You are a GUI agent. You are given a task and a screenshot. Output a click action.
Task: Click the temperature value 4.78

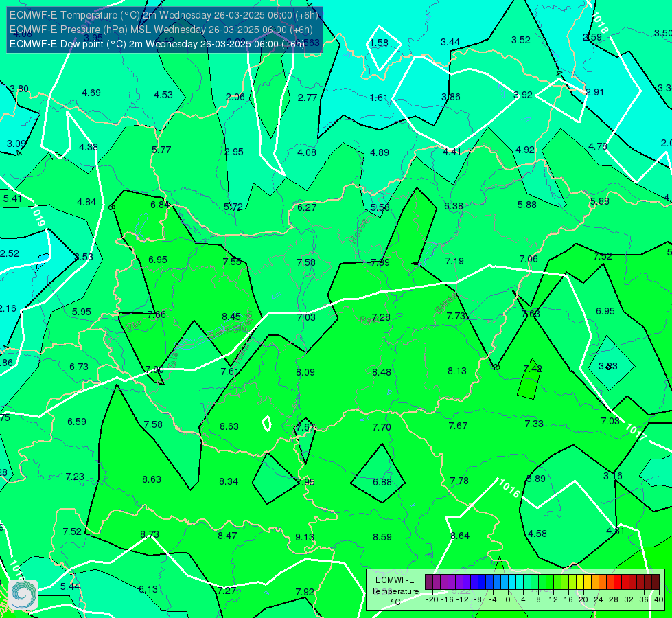pyautogui.click(x=597, y=146)
